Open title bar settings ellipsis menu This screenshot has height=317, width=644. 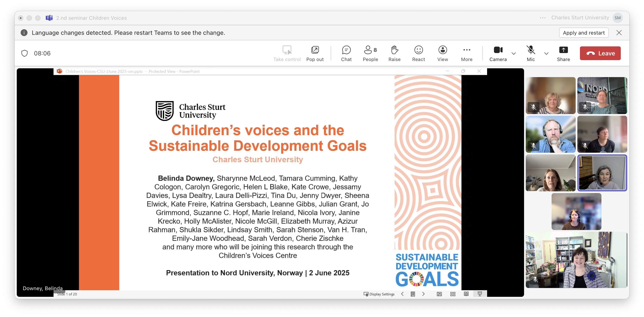click(x=543, y=18)
